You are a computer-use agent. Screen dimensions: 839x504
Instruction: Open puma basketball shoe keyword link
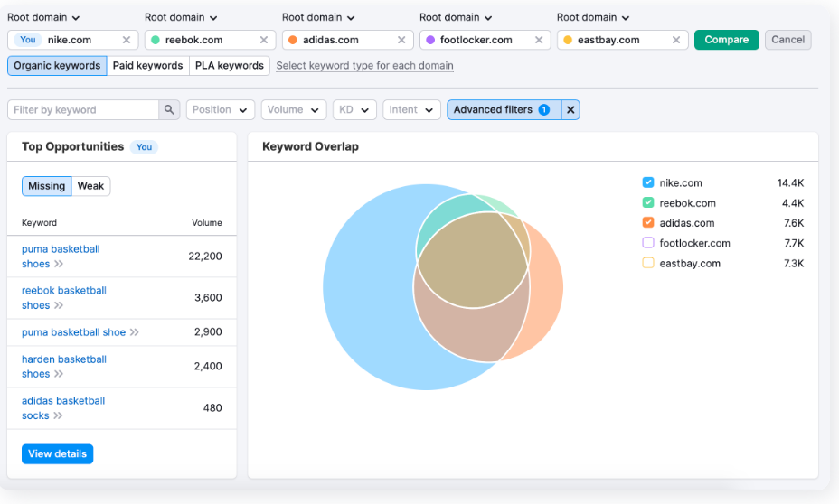(x=73, y=332)
